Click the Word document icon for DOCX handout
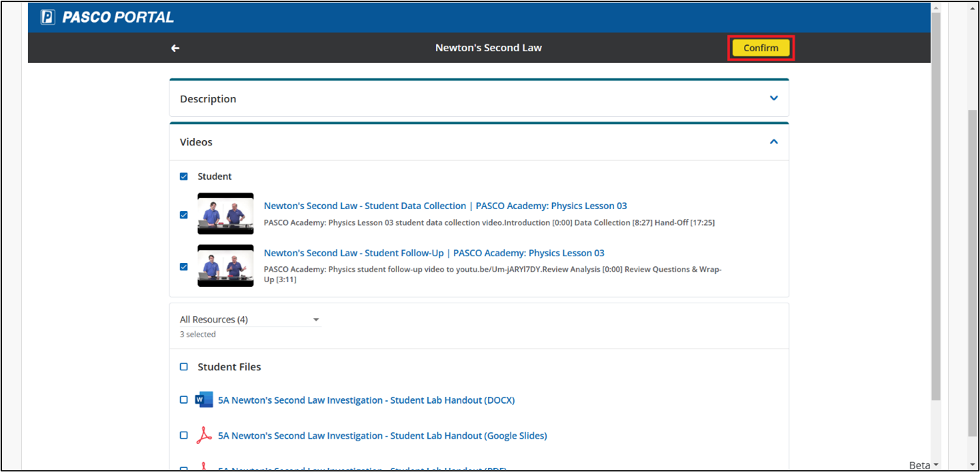 click(204, 400)
